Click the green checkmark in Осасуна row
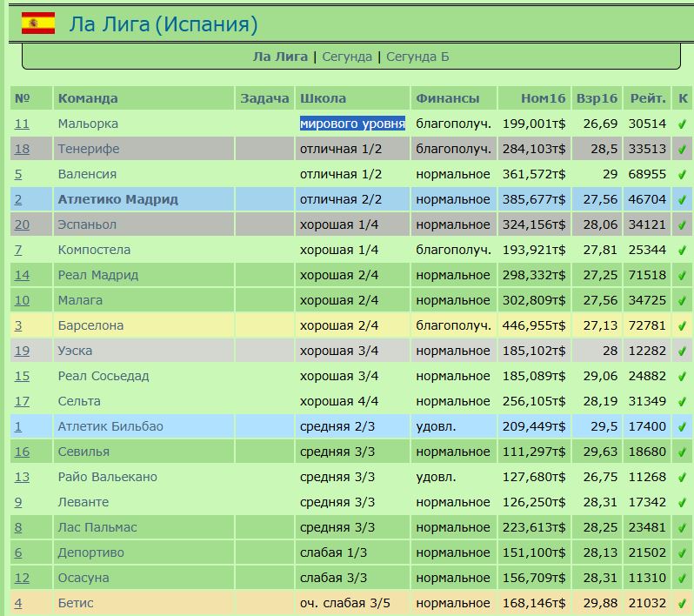 [683, 579]
